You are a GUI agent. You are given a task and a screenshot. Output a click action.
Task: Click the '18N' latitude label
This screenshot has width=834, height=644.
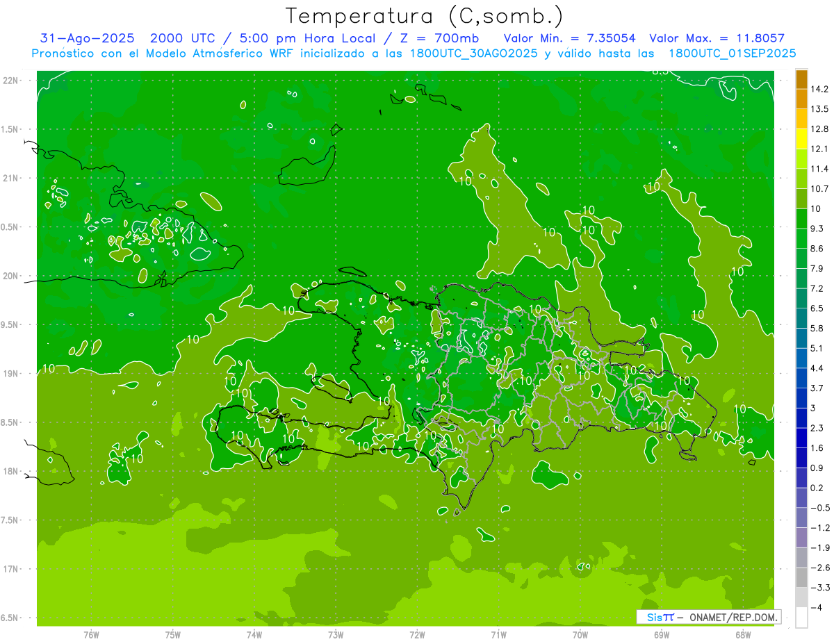(x=10, y=471)
